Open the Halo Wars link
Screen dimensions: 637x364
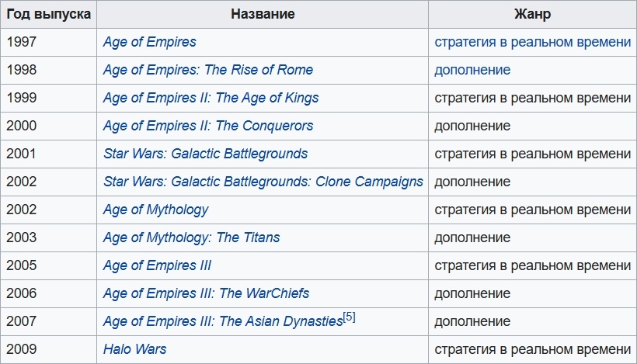(134, 349)
